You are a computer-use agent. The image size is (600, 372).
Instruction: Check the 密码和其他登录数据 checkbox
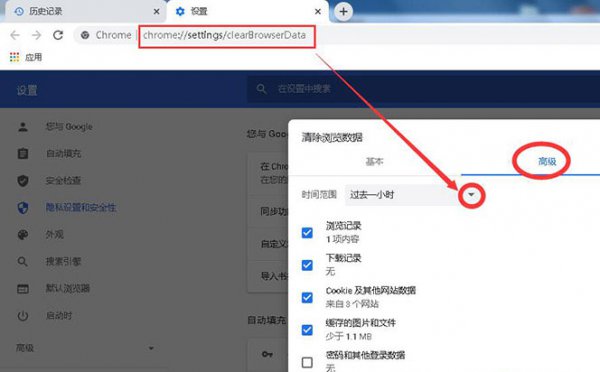(x=307, y=362)
